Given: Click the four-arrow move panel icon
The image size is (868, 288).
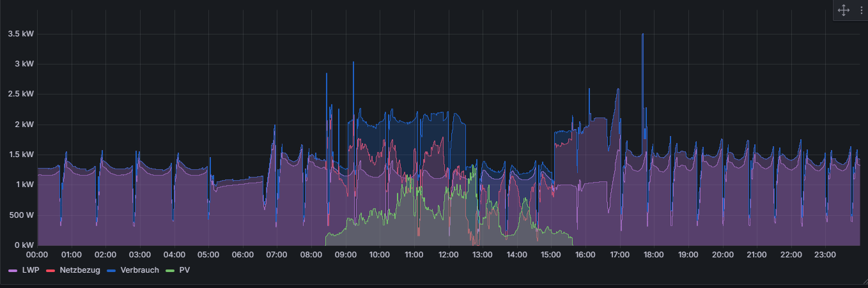Looking at the screenshot, I should [x=843, y=10].
